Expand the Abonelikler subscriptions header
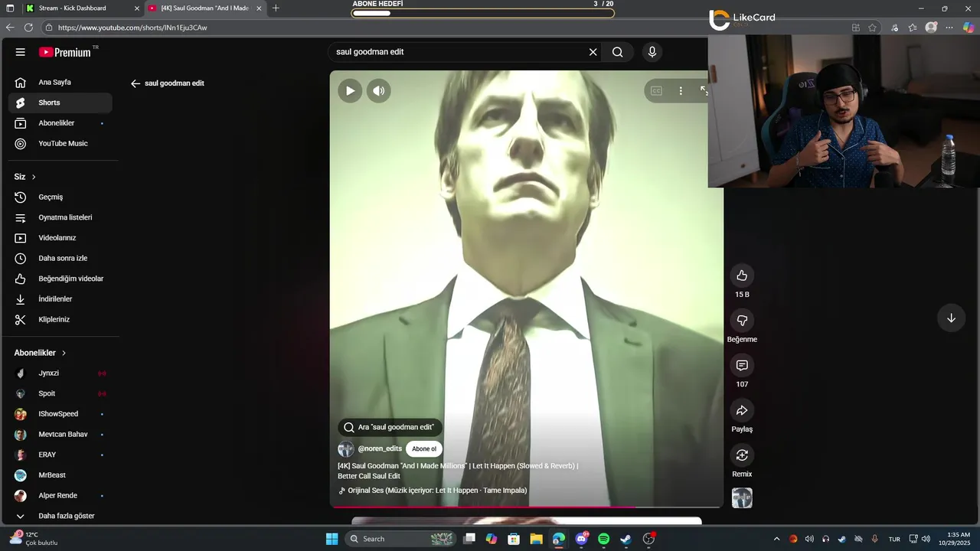The height and width of the screenshot is (551, 980). 40,353
